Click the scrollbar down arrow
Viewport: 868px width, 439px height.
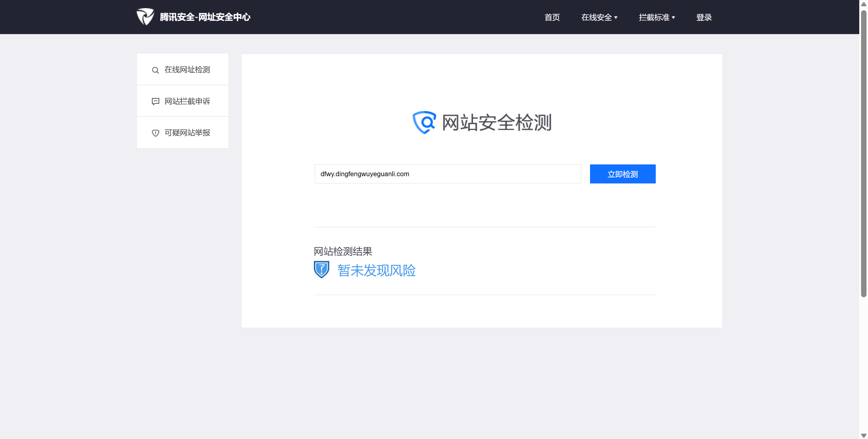tap(863, 435)
